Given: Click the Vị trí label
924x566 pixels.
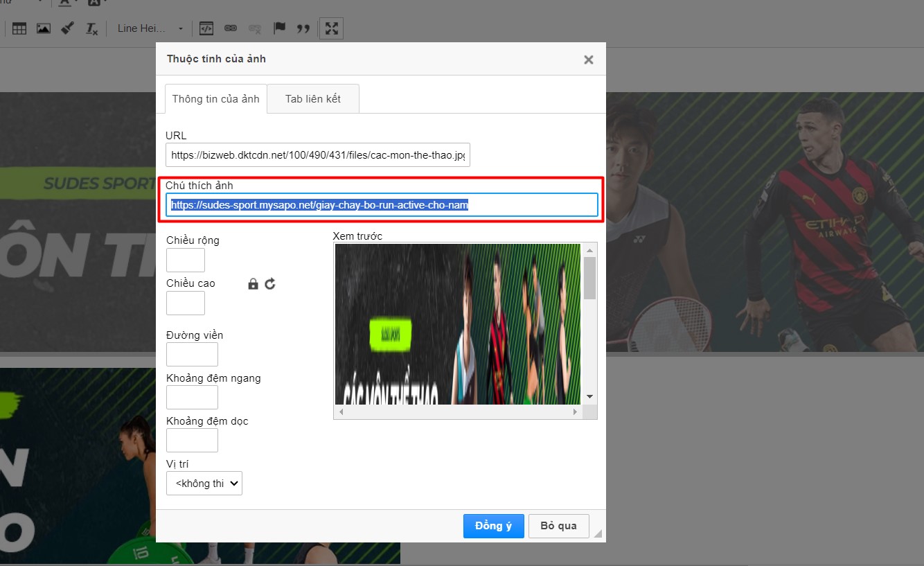Looking at the screenshot, I should 177,464.
